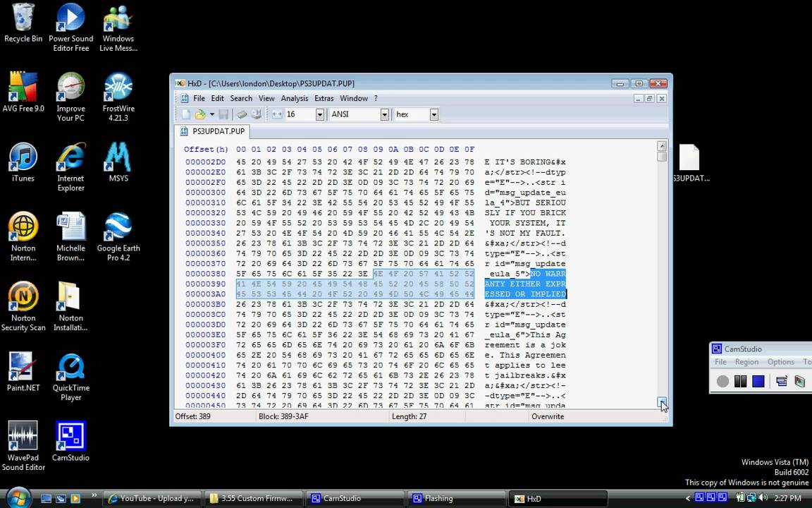812x508 pixels.
Task: Select the MSYS desktop icon
Action: click(118, 162)
